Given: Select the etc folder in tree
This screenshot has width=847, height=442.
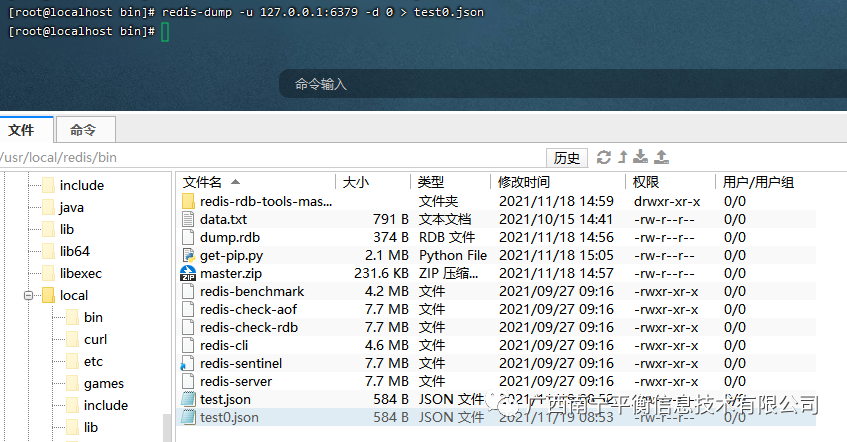Looking at the screenshot, I should (x=93, y=361).
